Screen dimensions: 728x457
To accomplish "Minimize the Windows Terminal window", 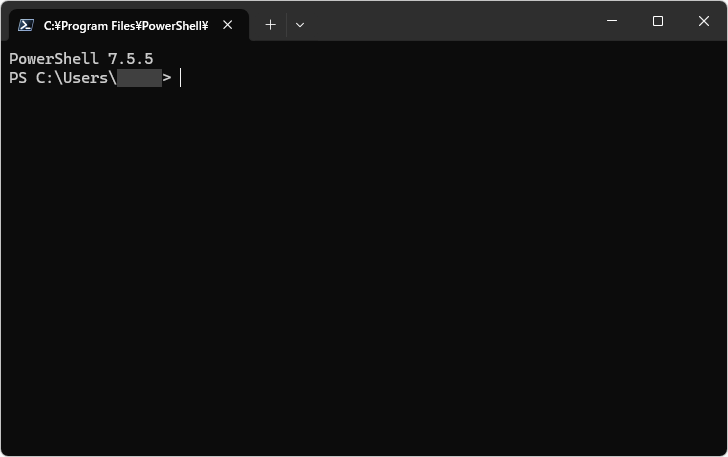I will [612, 21].
